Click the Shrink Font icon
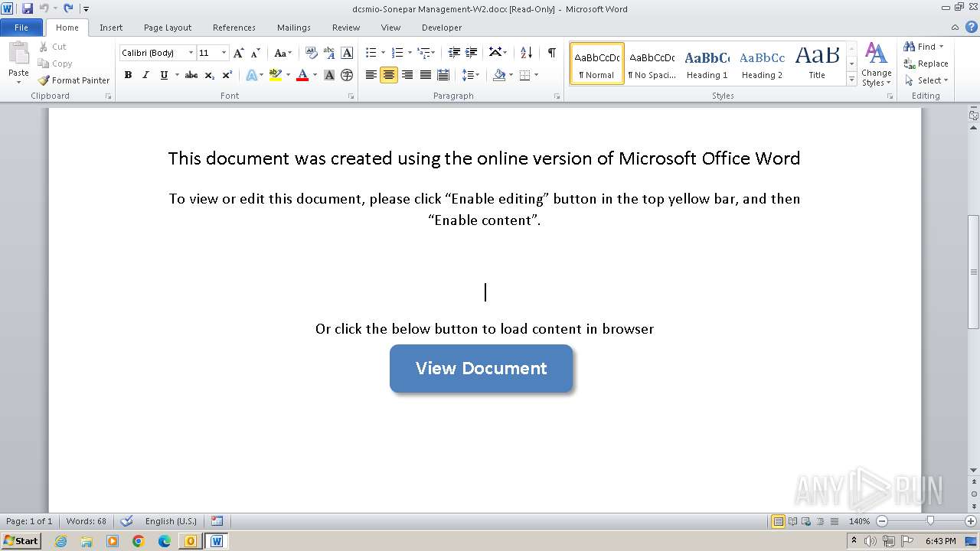The height and width of the screenshot is (551, 980). click(256, 53)
